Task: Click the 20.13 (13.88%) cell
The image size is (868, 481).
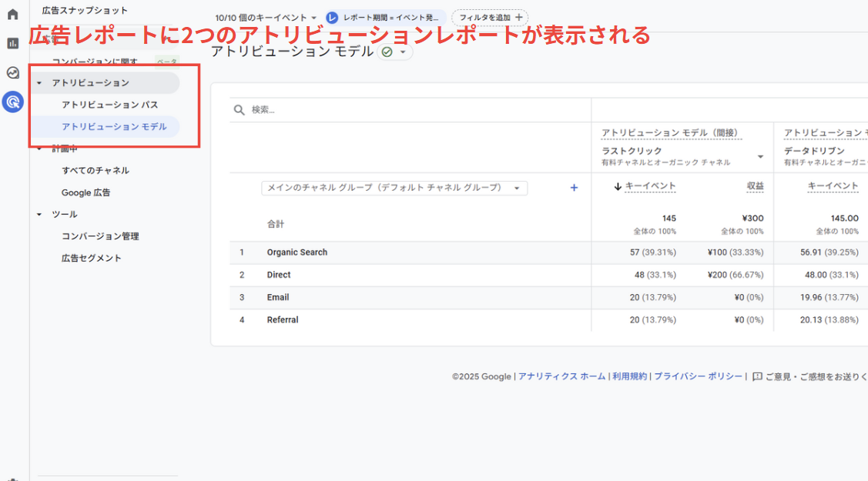Action: click(x=829, y=320)
